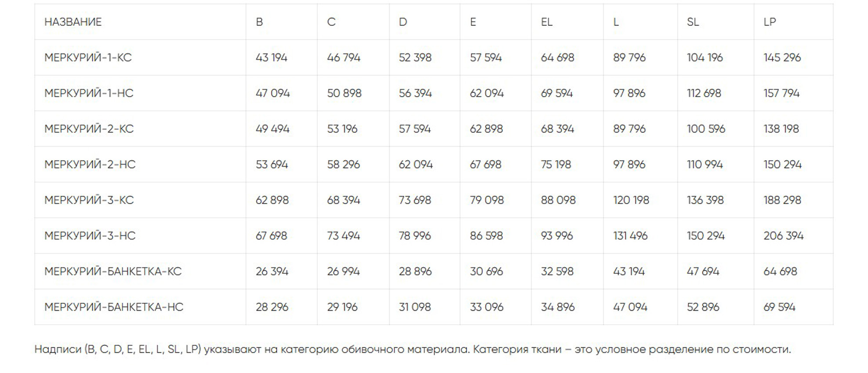Select the EL category column header
Viewport: 868px width, 373px height.
point(546,22)
